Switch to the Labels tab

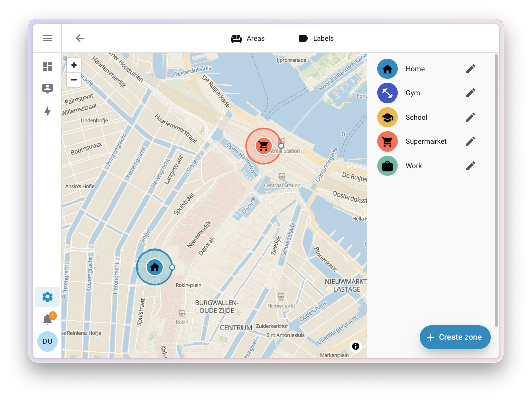click(316, 38)
